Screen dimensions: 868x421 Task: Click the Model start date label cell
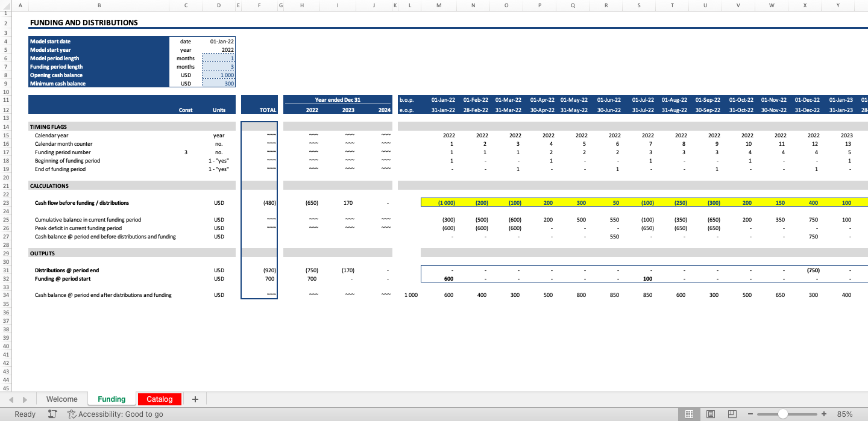[99, 42]
